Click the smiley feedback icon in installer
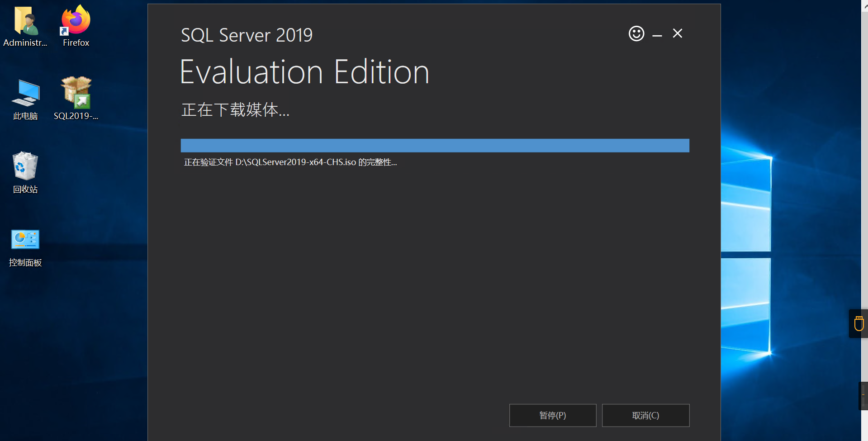The height and width of the screenshot is (441, 868). [x=636, y=33]
